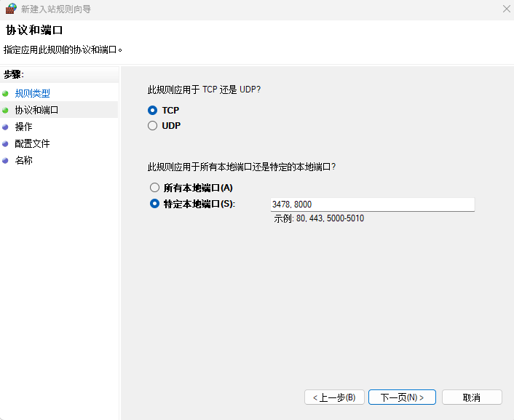Click the 取消 cancel button
Viewport: 514px width, 420px height.
pos(472,397)
